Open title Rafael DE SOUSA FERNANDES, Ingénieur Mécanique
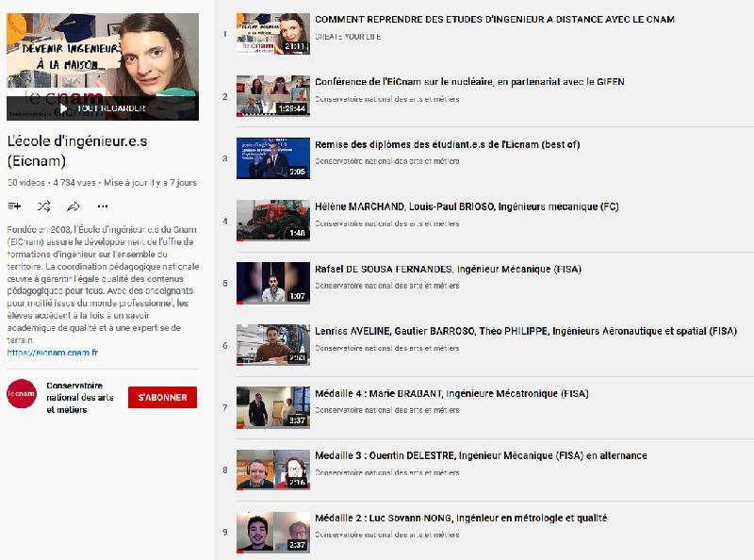The image size is (754, 560). 449,269
